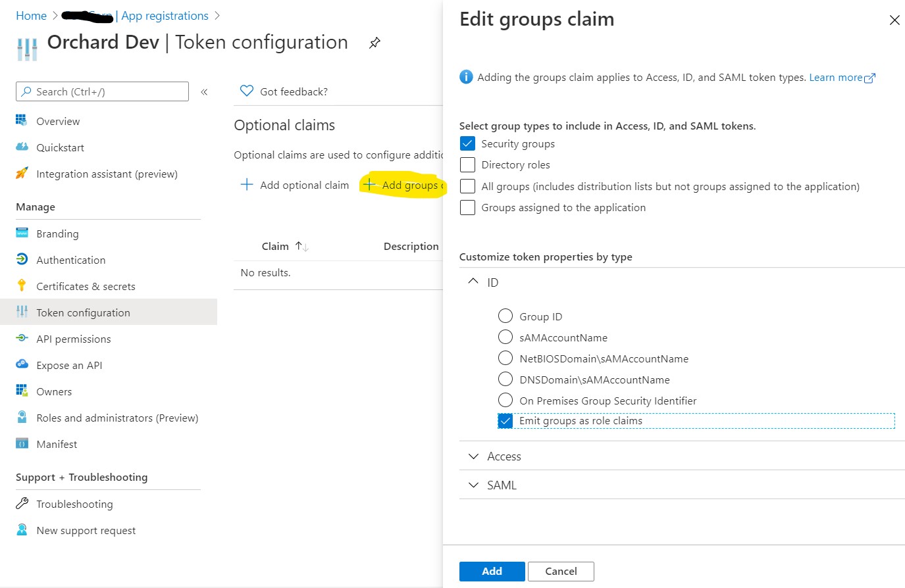Click the plus icon for Add groups claim
Viewport: 905px width, 588px height.
pyautogui.click(x=369, y=185)
